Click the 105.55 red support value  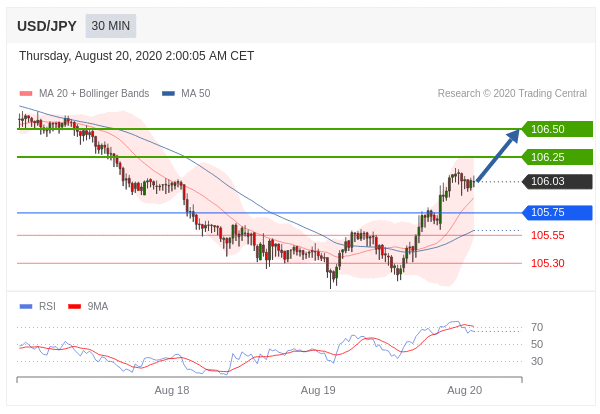click(548, 235)
